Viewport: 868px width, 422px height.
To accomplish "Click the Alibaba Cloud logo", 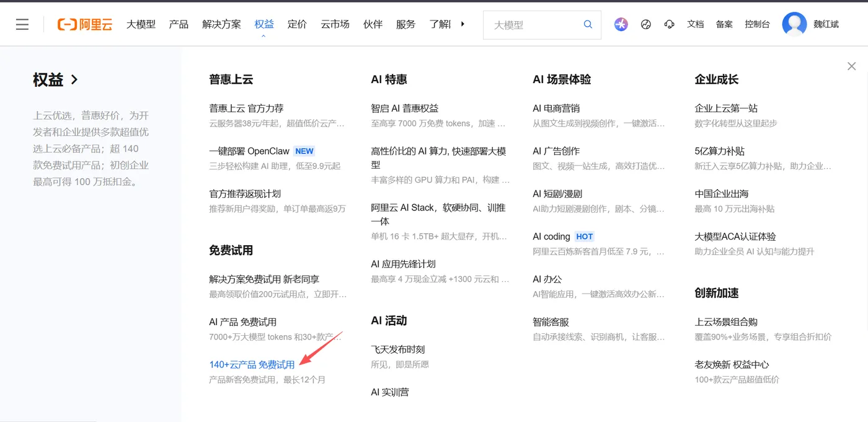I will [x=85, y=25].
